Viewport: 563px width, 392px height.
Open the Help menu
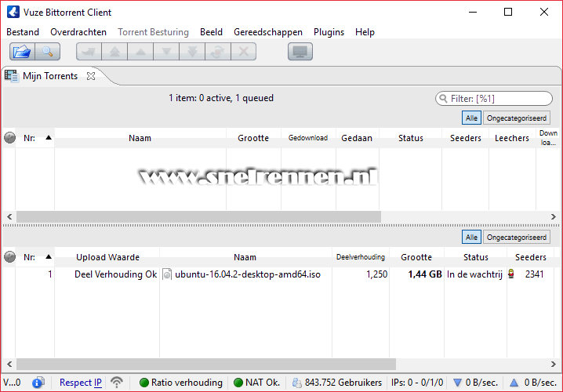pyautogui.click(x=365, y=32)
